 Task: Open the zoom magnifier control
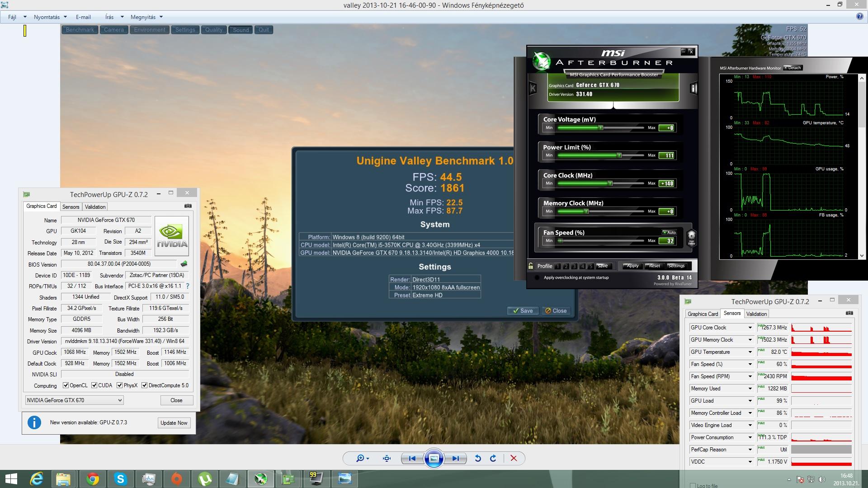pos(360,458)
